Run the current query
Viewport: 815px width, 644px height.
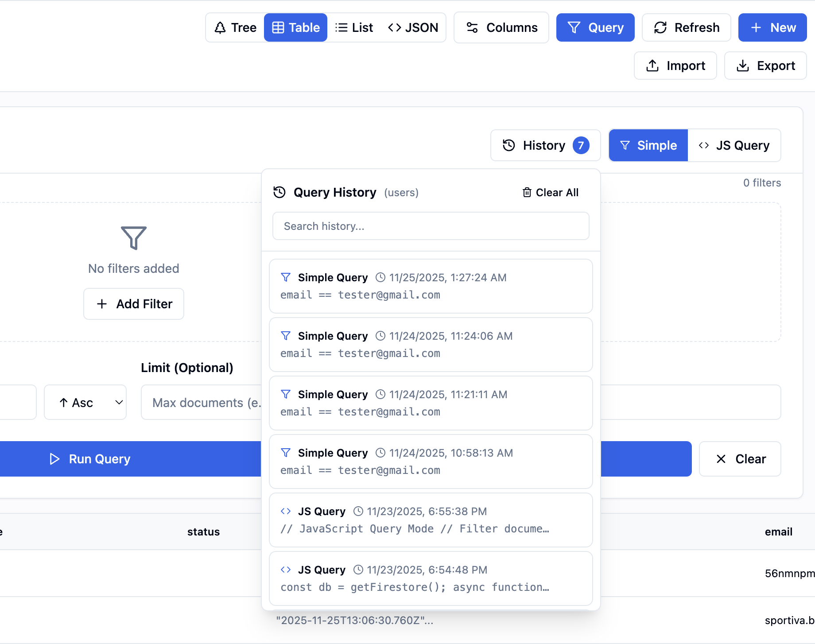point(89,459)
